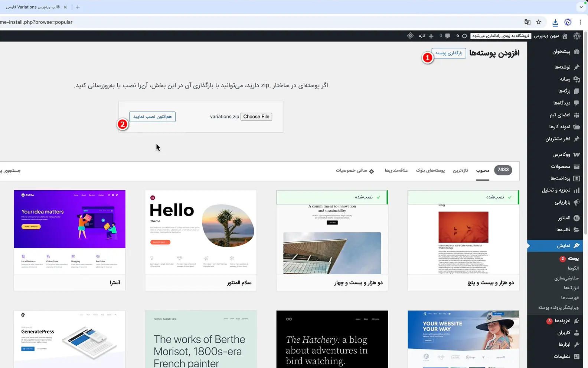This screenshot has height=368, width=588.
Task: Open the site home icon in admin bar
Action: pos(565,36)
